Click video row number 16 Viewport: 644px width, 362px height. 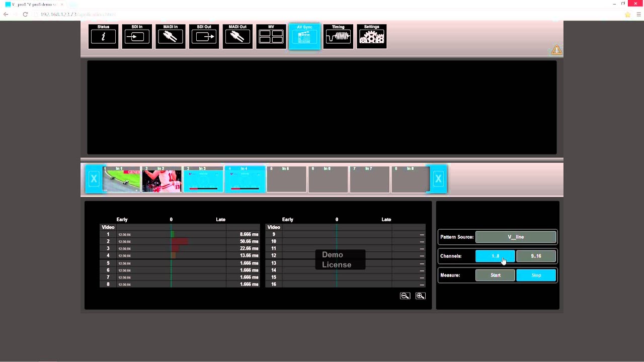274,284
